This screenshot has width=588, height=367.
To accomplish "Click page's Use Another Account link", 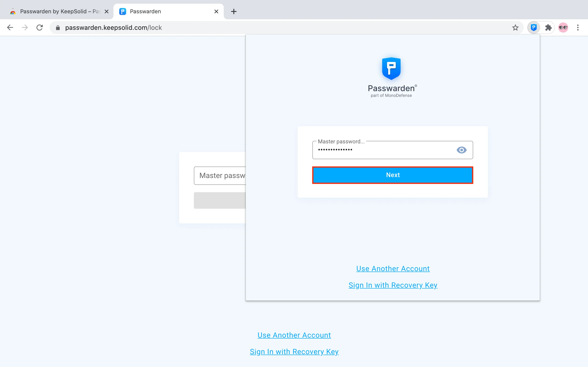I will click(294, 335).
